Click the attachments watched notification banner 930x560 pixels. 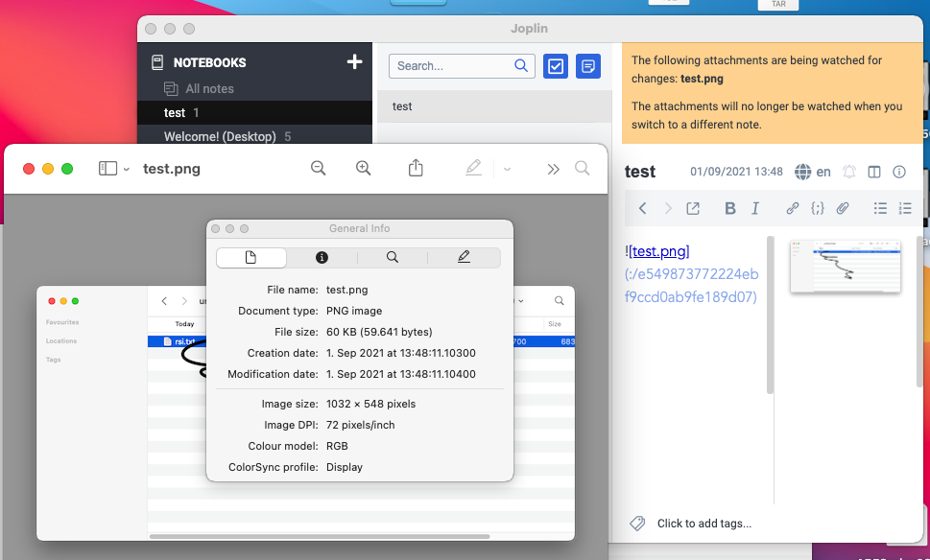pyautogui.click(x=773, y=93)
